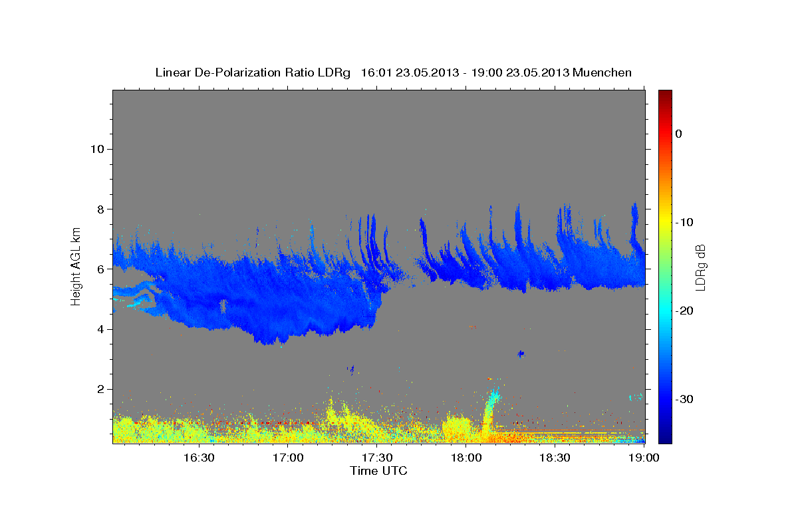This screenshot has width=798, height=532.
Task: Click the height tick label 10
Action: click(x=96, y=149)
